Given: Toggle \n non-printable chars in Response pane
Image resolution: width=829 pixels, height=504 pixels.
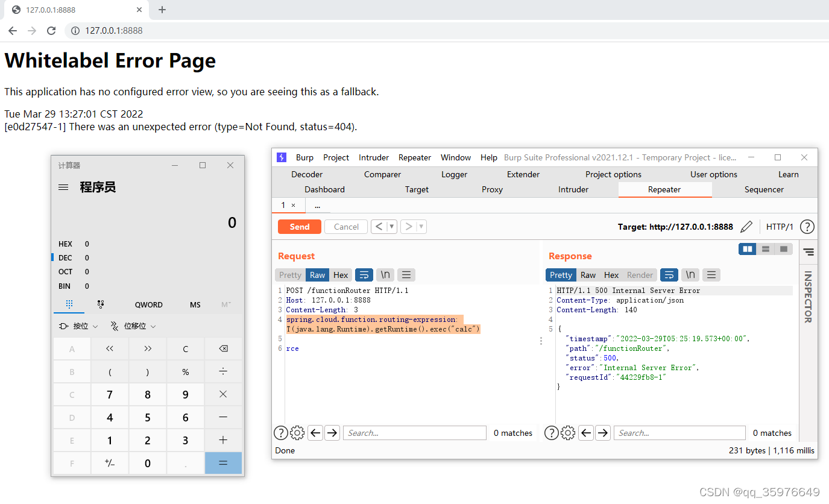Looking at the screenshot, I should pos(690,275).
